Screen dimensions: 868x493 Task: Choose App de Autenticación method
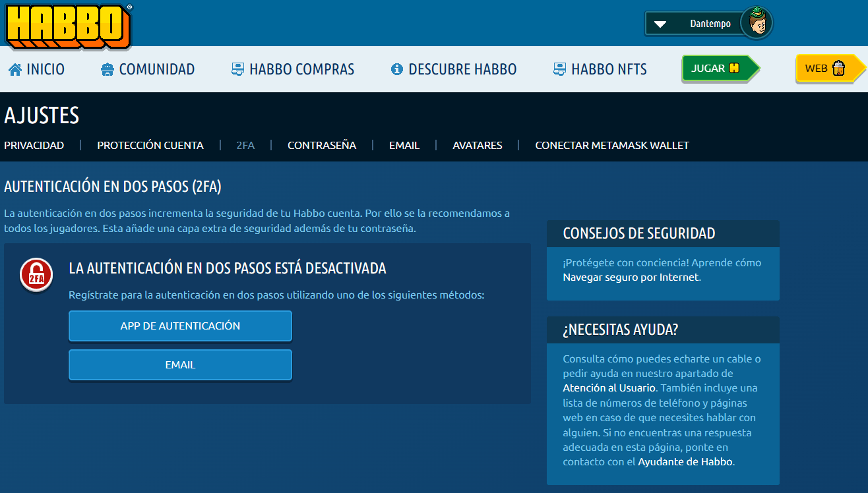(x=180, y=326)
